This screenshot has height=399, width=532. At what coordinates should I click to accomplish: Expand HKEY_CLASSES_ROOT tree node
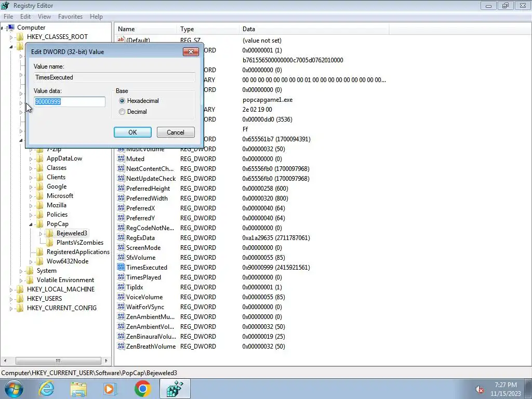[11, 37]
